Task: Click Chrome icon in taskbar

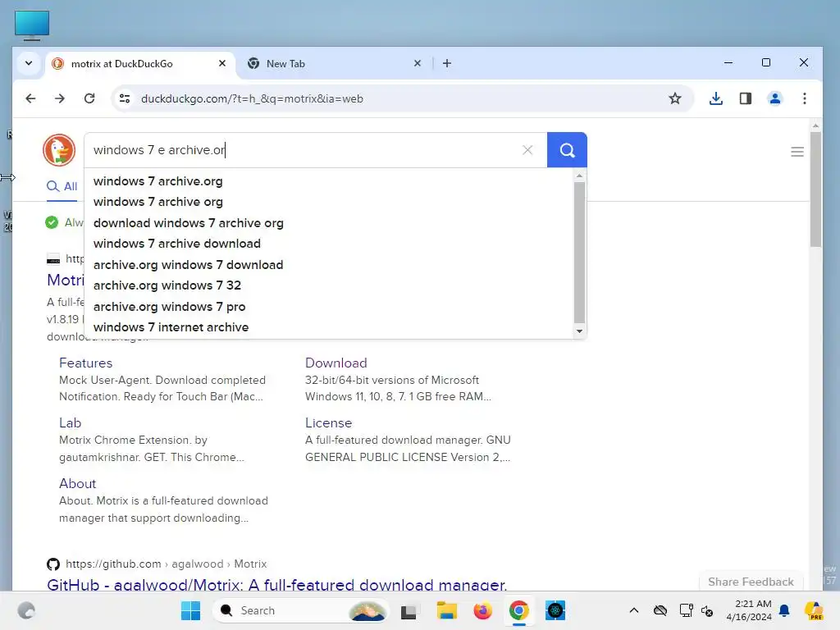Action: pyautogui.click(x=518, y=610)
